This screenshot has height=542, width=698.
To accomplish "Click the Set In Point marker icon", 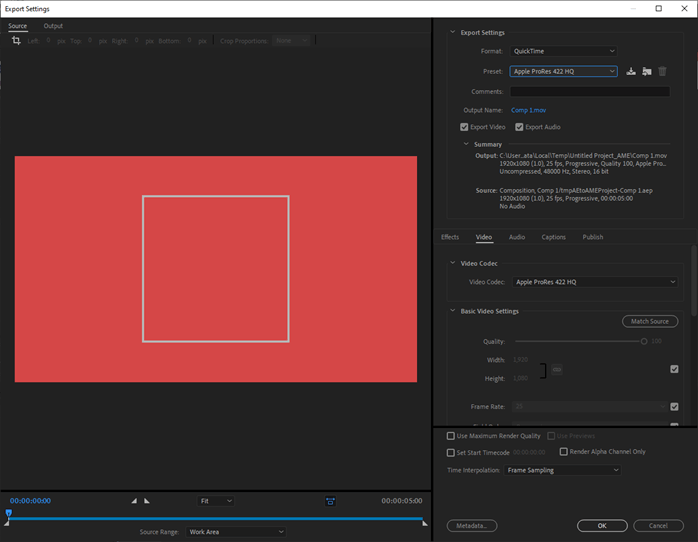I will coord(135,500).
